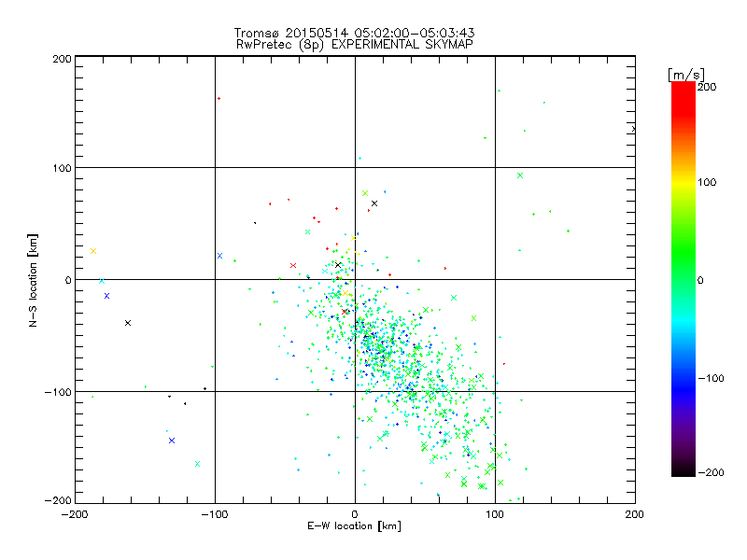This screenshot has width=747, height=560.
Task: Click the yellow band of the colorbar
Action: (684, 182)
